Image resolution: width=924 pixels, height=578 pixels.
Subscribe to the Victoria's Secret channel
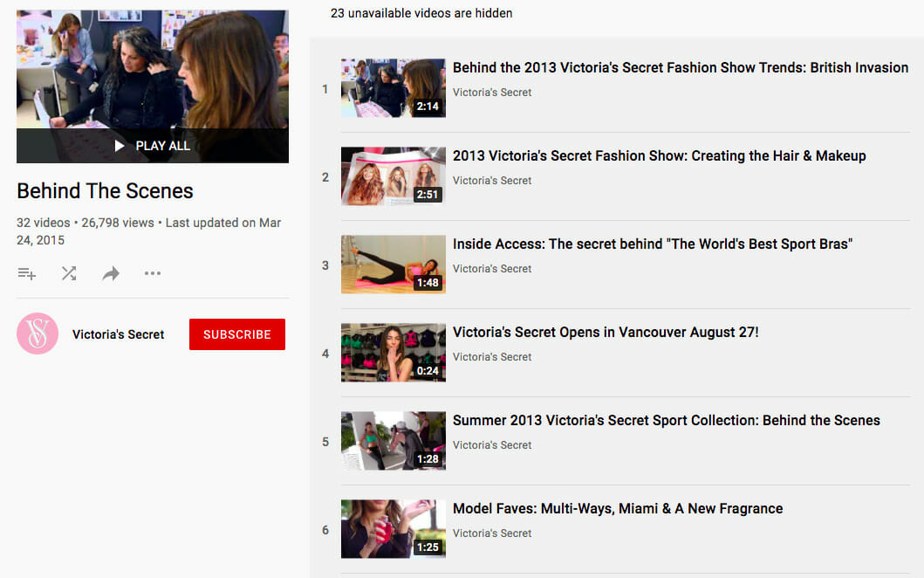pyautogui.click(x=237, y=334)
